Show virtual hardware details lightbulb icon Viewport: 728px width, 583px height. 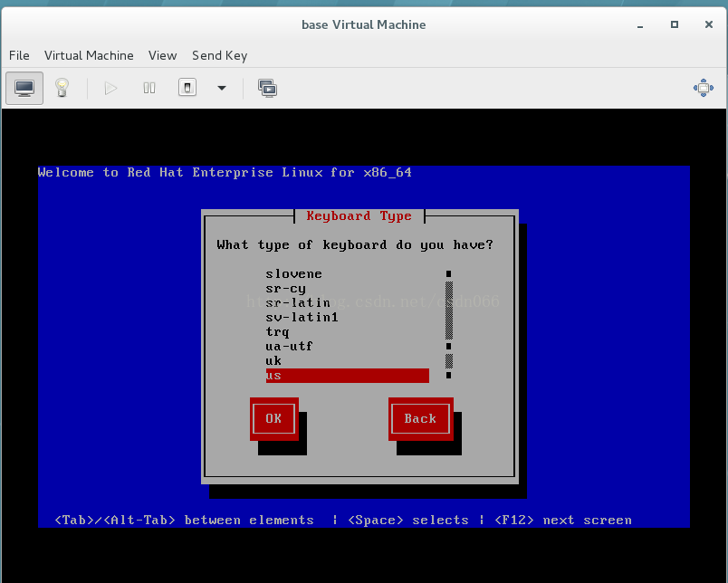click(62, 88)
